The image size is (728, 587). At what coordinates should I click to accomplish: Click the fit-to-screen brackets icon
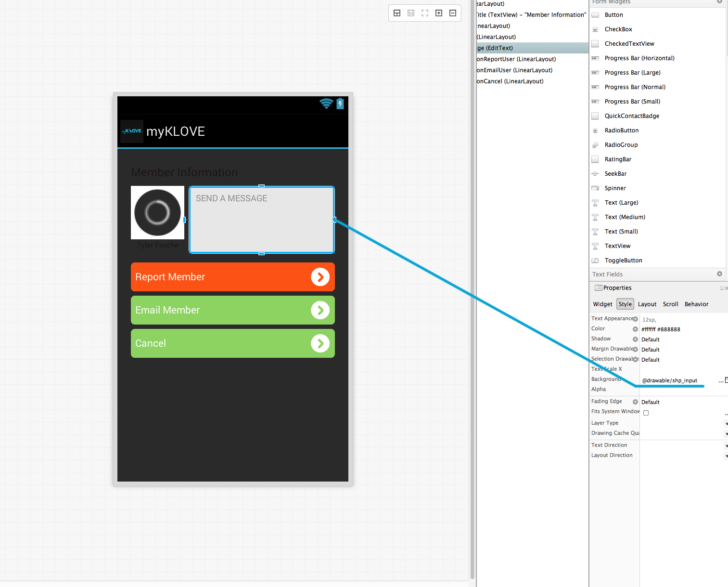pos(425,13)
